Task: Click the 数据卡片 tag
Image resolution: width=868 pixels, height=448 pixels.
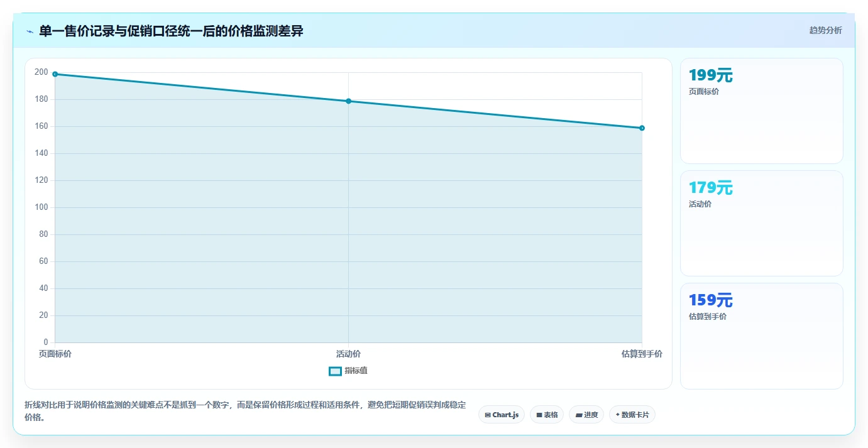Action: (x=632, y=415)
